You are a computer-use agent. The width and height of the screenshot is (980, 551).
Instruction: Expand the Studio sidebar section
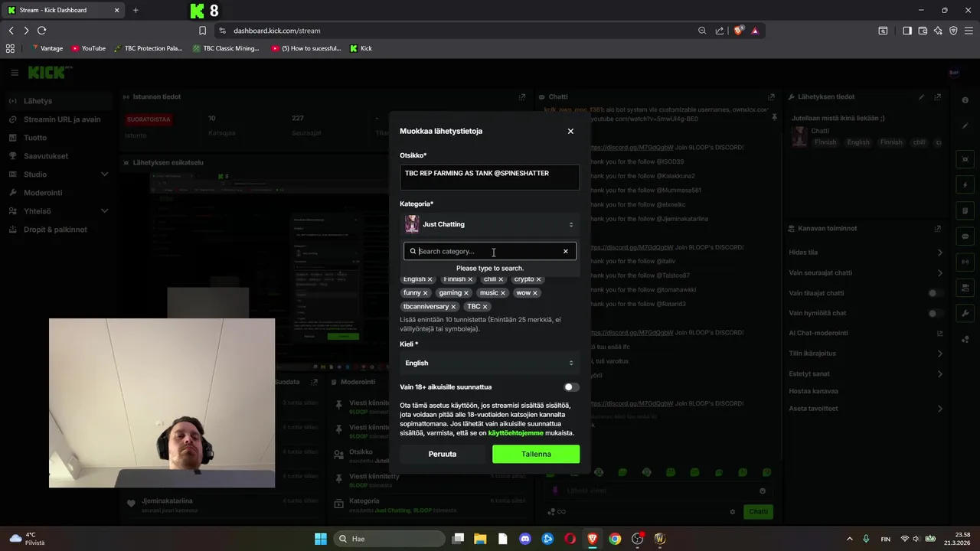click(57, 174)
